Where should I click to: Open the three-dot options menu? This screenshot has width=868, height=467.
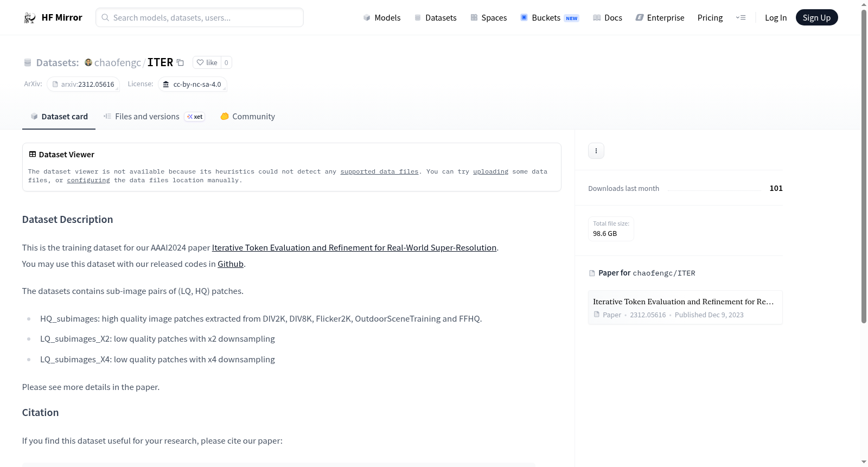click(x=596, y=151)
